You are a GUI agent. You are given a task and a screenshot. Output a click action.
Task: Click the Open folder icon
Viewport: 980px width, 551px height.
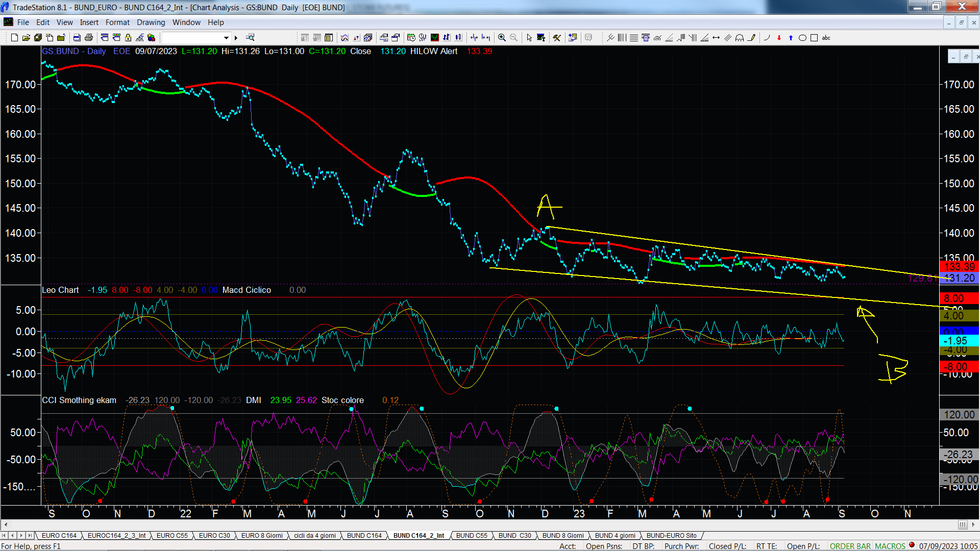pos(26,38)
